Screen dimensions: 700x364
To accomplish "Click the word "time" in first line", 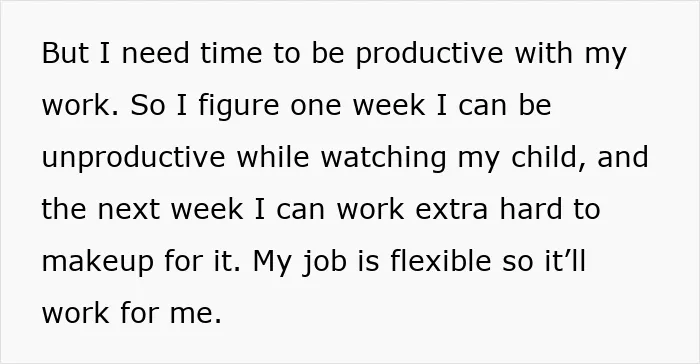I will (x=231, y=53).
